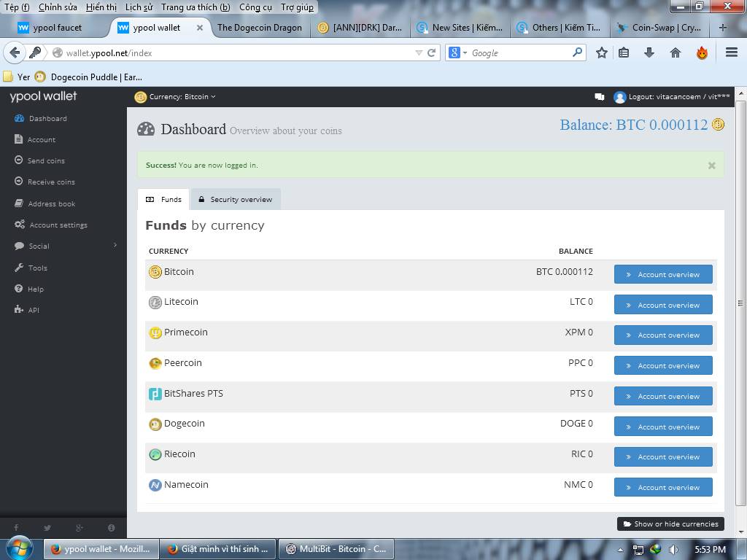
Task: Go to Send coins page
Action: pyautogui.click(x=39, y=160)
